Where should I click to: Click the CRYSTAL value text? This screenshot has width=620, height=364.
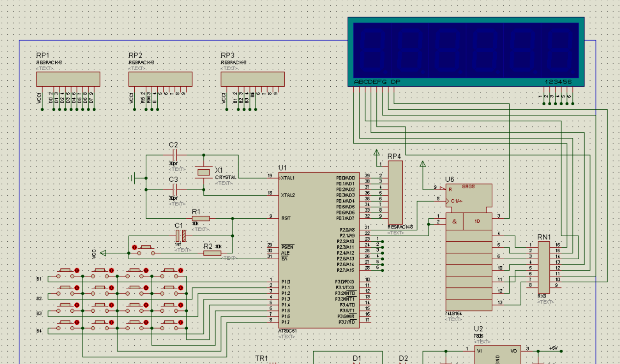coord(226,177)
